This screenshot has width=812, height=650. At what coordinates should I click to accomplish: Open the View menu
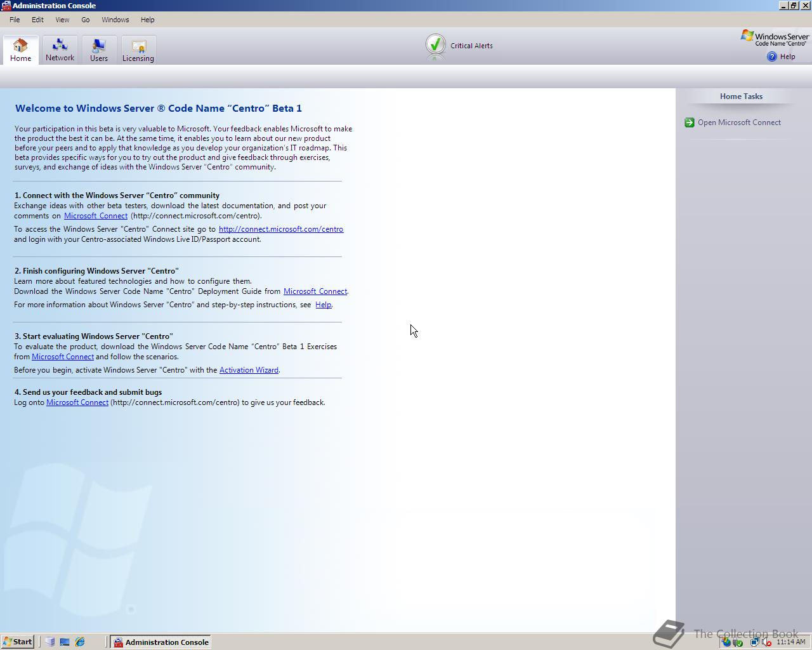click(x=62, y=20)
